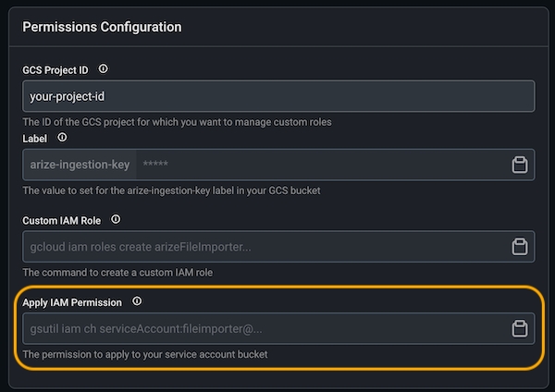
Task: Click the Apply IAM Permission info icon
Action: [137, 301]
